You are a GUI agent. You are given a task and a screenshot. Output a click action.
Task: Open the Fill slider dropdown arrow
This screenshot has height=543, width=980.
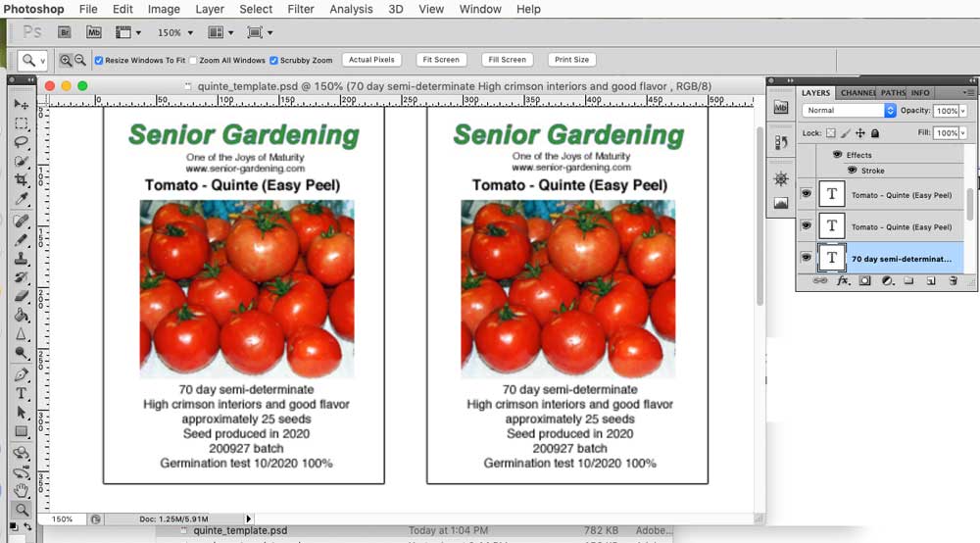pos(963,133)
